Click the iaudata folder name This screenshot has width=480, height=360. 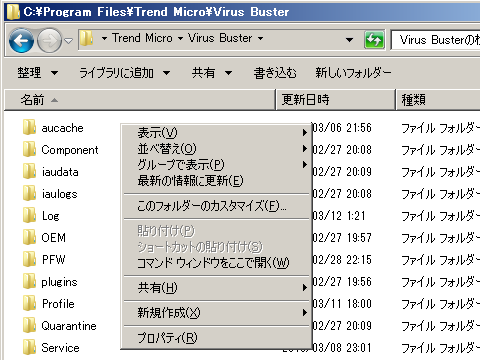point(60,172)
